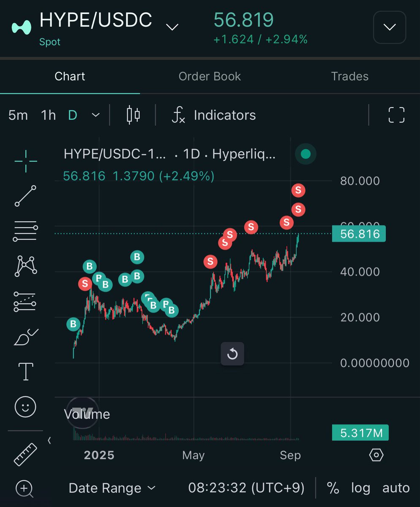Open the Fibonacci retracement tool

pyautogui.click(x=26, y=231)
